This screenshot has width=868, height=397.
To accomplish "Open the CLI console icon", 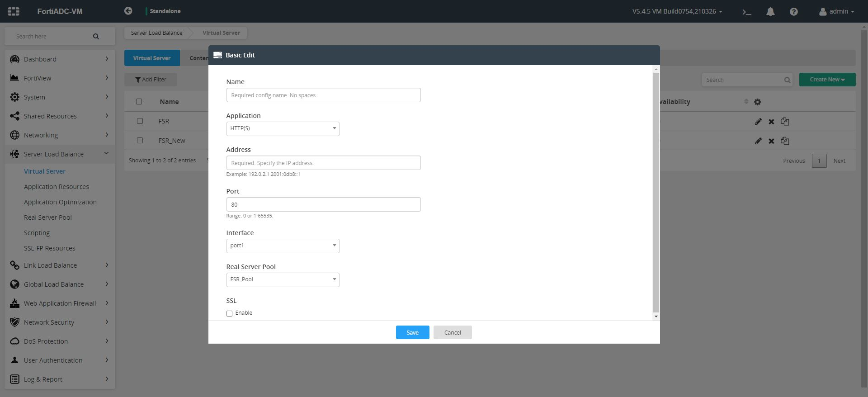I will tap(747, 12).
